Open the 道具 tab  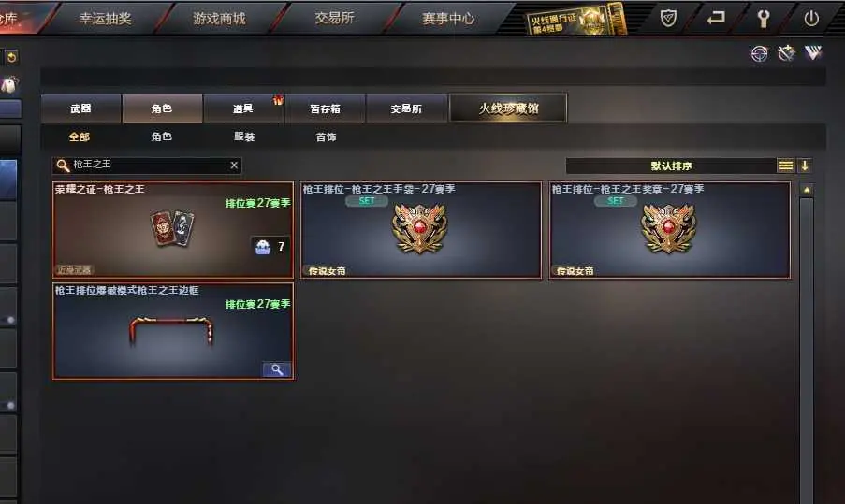243,108
